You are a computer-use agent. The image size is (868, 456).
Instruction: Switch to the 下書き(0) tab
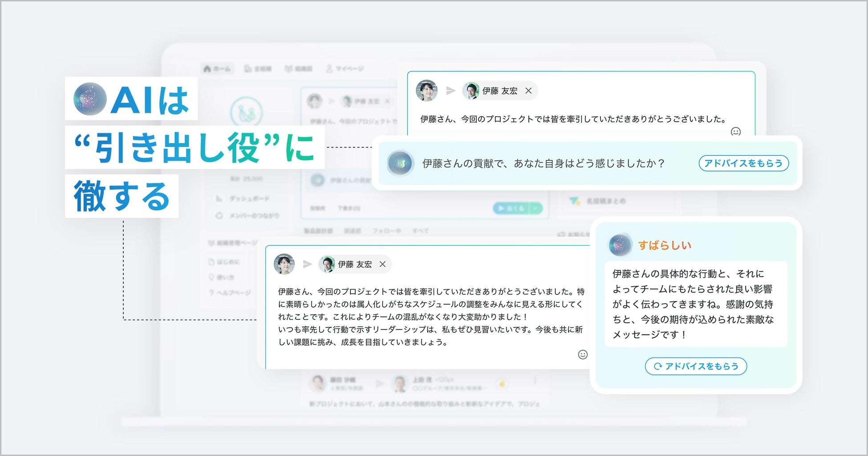click(x=349, y=208)
